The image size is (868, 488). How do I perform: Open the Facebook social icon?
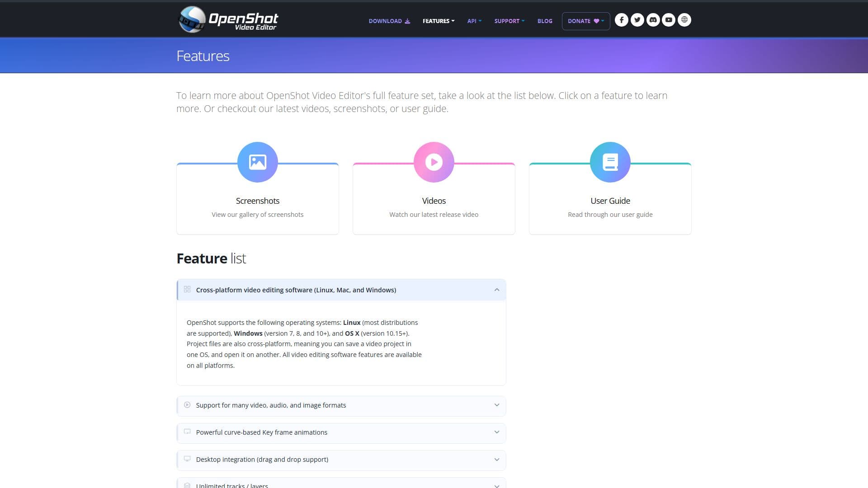(622, 20)
